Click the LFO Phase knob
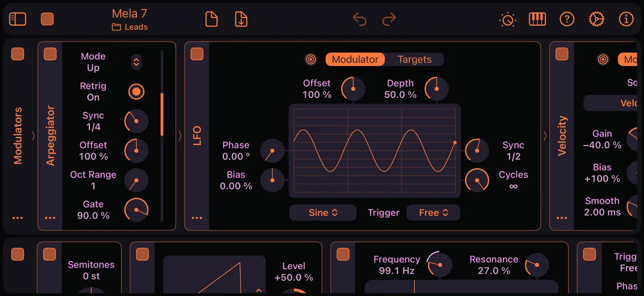 click(272, 150)
